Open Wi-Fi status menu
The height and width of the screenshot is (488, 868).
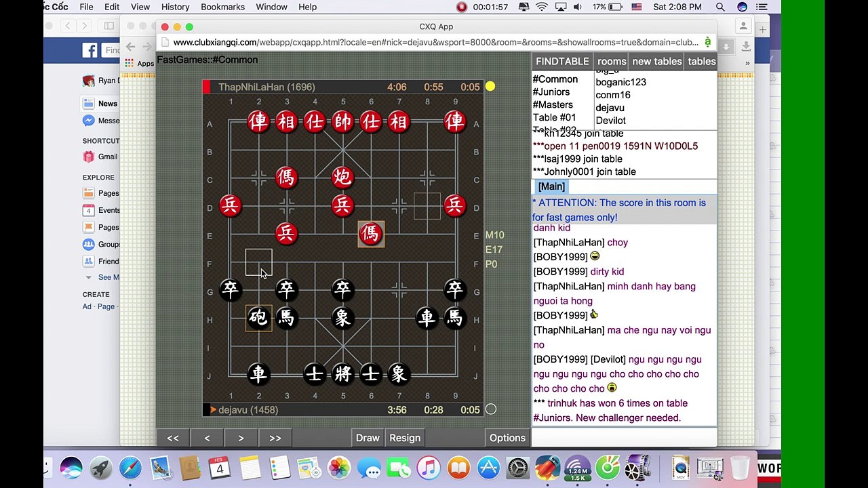coord(542,7)
